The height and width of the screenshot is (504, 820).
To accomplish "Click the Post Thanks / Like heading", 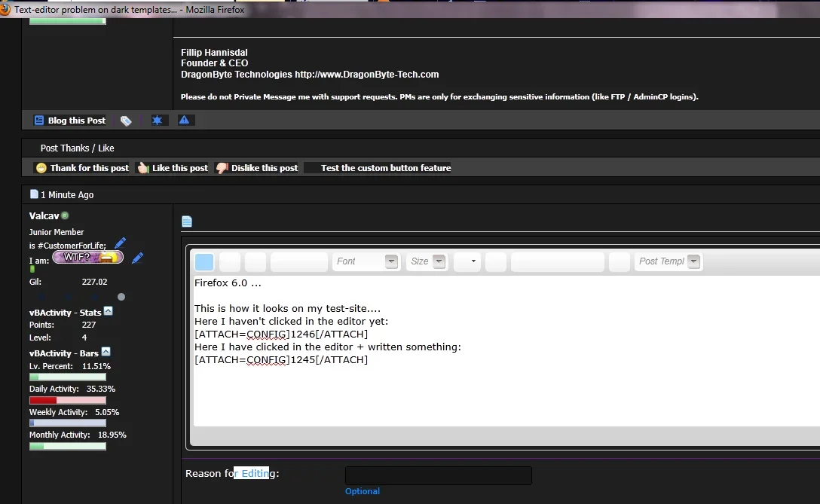I will coord(78,148).
